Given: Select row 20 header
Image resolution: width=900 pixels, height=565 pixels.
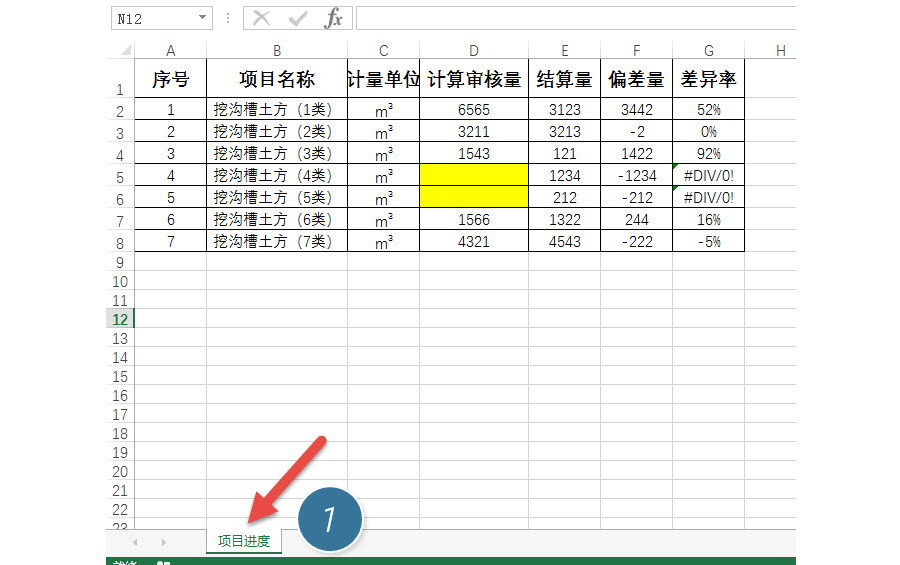Looking at the screenshot, I should click(x=120, y=471).
